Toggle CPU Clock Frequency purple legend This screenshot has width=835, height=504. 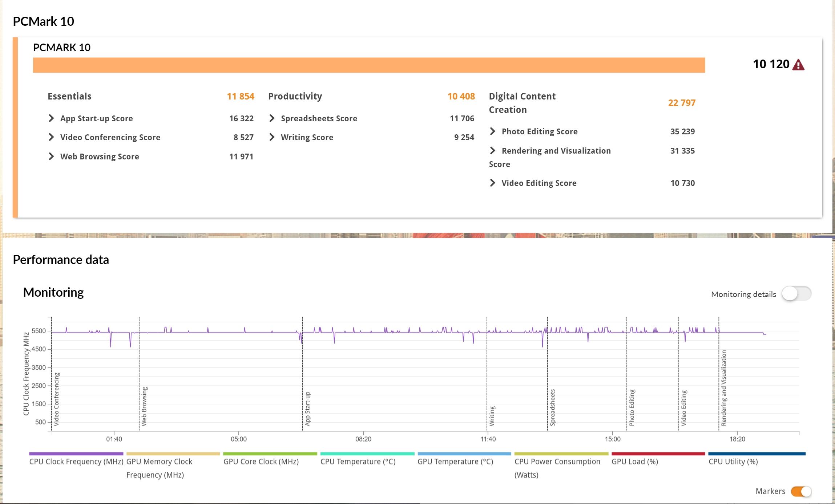pyautogui.click(x=76, y=459)
